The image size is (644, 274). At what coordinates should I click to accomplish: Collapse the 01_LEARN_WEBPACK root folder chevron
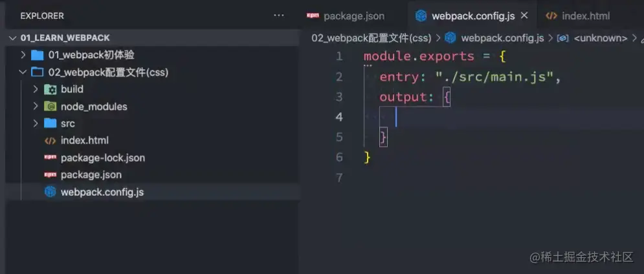(12, 37)
